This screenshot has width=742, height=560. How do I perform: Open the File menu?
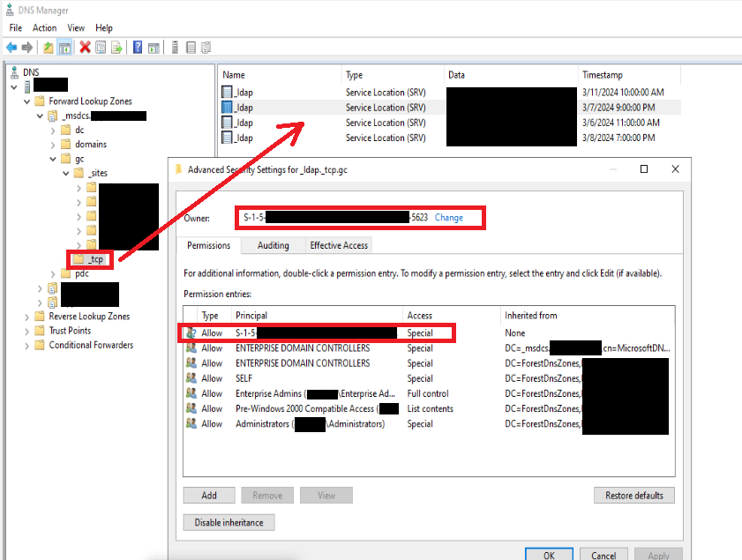coord(16,28)
